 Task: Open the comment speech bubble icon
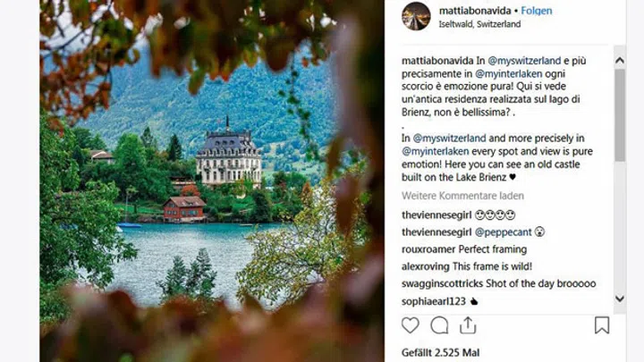(x=439, y=325)
